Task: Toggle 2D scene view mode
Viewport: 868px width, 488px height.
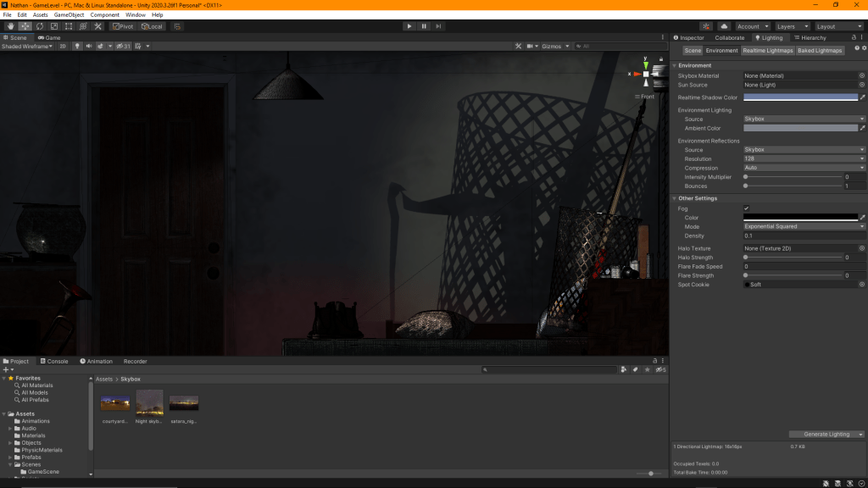Action: click(63, 46)
